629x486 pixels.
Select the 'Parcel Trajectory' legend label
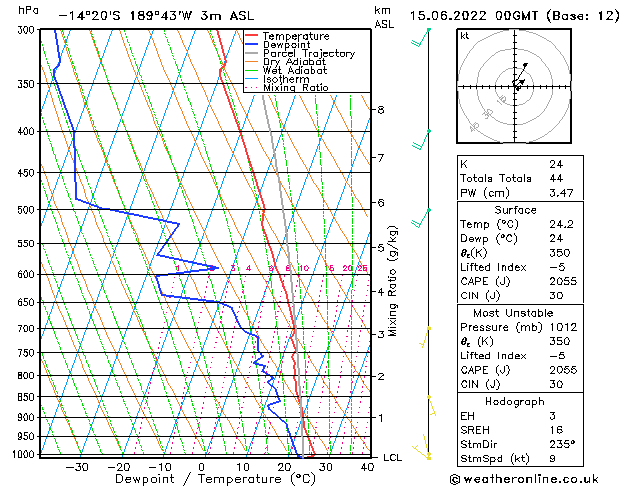309,53
